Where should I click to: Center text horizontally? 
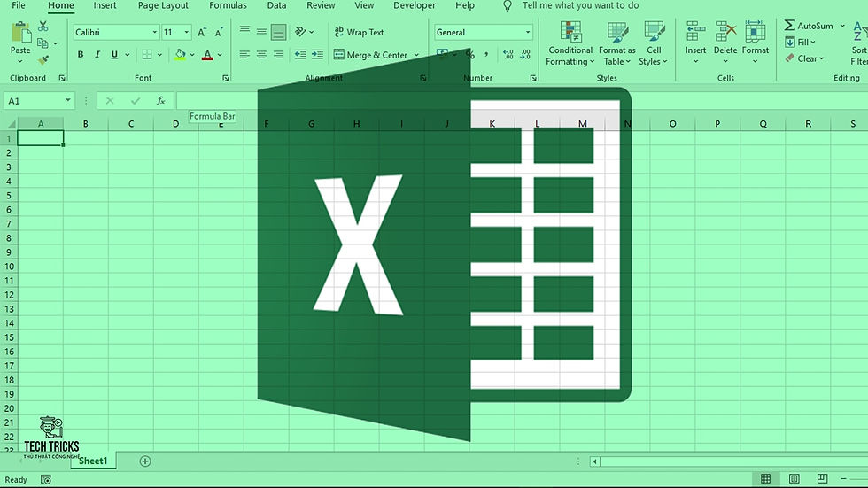pos(261,55)
